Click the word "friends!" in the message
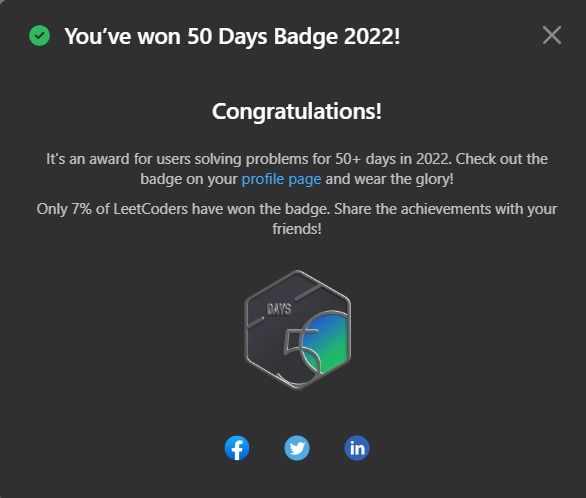 click(297, 229)
